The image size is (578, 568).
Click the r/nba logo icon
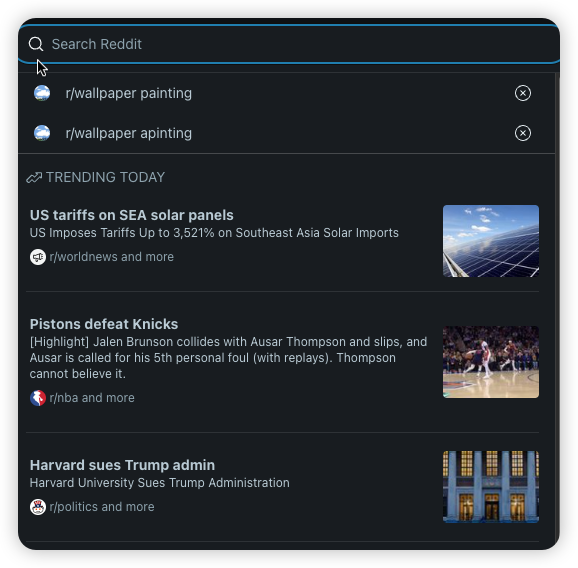click(38, 398)
